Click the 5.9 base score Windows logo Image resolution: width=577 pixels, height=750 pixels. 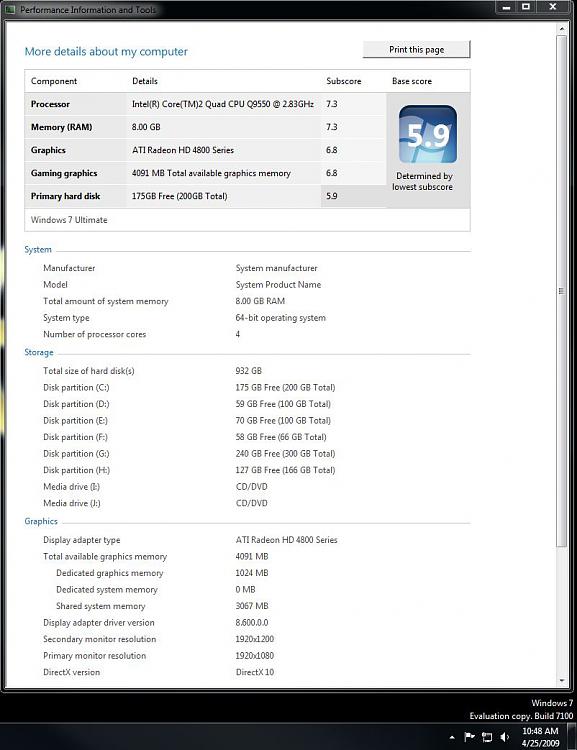point(428,134)
